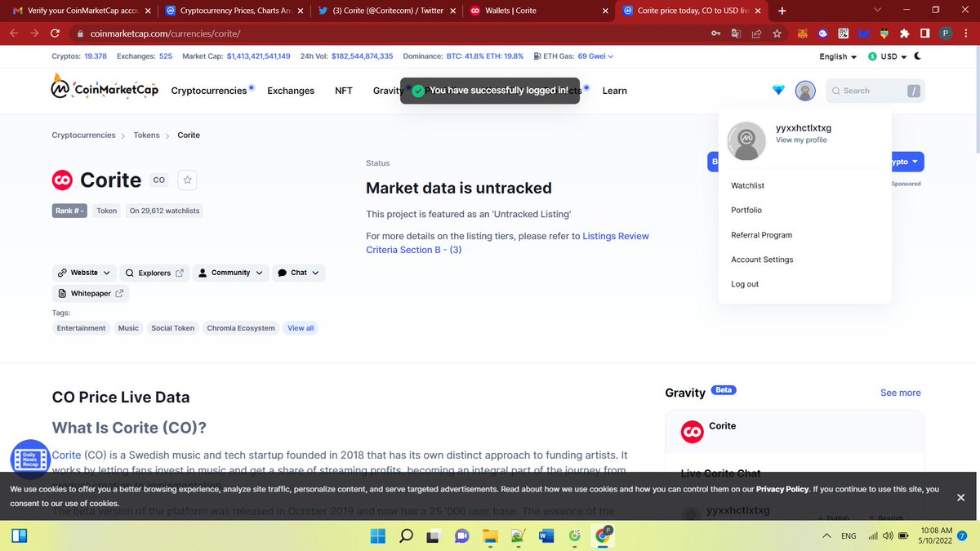Open the Exchanges nav menu
This screenshot has height=551, width=980.
[291, 91]
